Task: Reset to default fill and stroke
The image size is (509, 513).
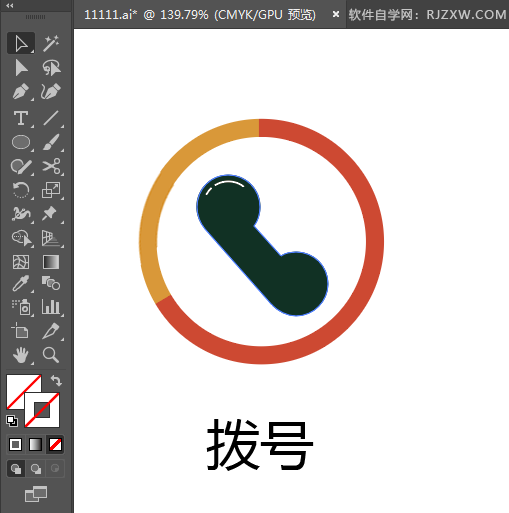Action: click(12, 421)
